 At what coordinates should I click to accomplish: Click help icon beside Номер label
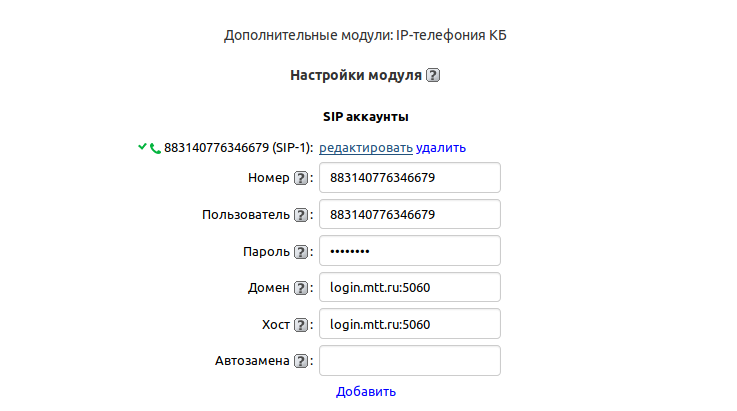coord(299,179)
